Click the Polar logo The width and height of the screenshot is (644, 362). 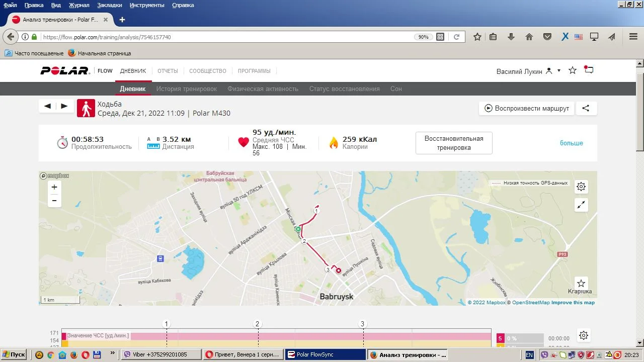point(65,71)
